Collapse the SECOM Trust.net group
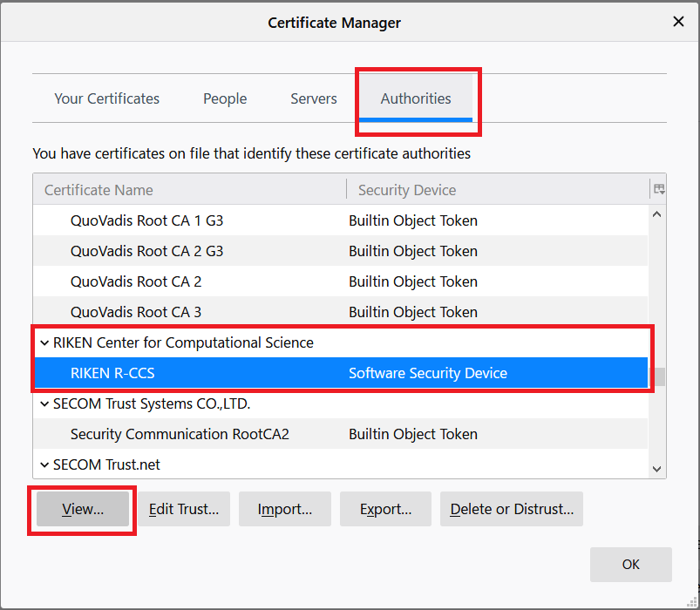The height and width of the screenshot is (610, 700). (44, 464)
